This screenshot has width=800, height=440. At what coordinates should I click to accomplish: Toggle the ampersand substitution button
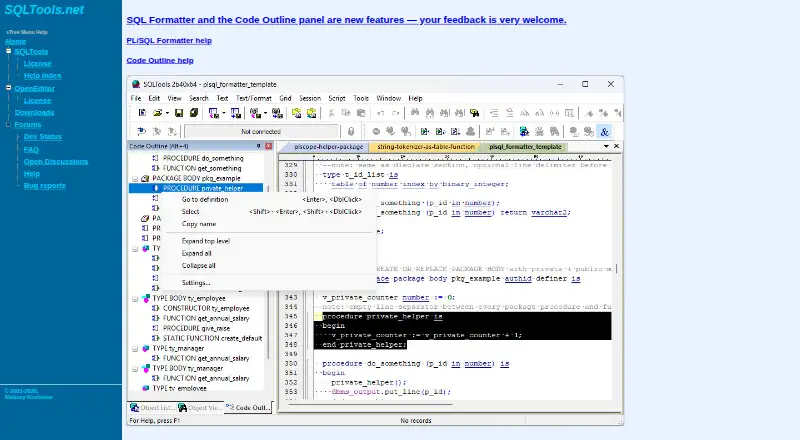605,132
